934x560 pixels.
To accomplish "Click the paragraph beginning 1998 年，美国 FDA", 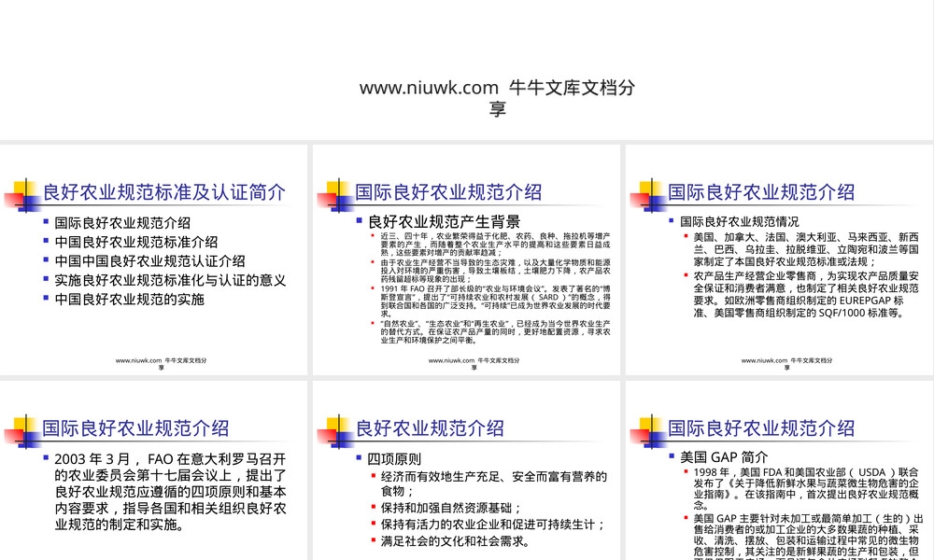I will 806,488.
